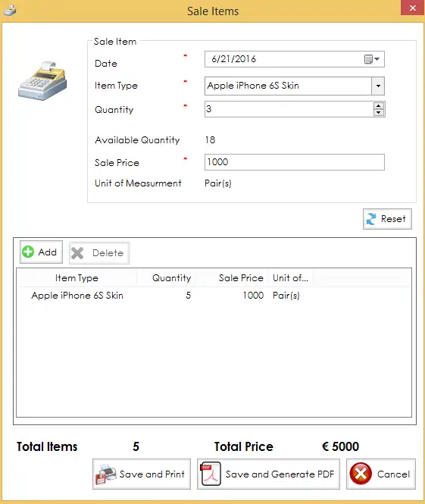Click the Available Quantity value 18
425x504 pixels.
coord(210,139)
